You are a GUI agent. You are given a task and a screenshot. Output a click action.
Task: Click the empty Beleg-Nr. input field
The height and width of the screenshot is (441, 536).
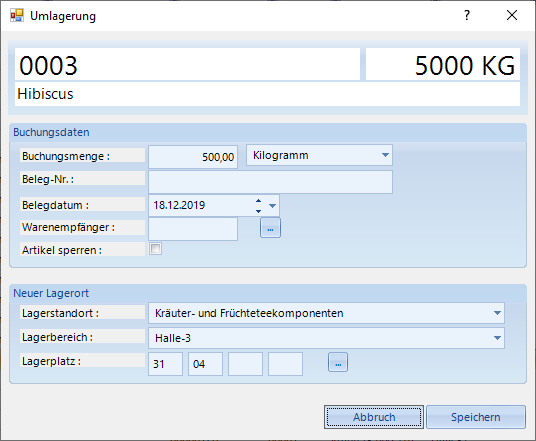tap(270, 182)
